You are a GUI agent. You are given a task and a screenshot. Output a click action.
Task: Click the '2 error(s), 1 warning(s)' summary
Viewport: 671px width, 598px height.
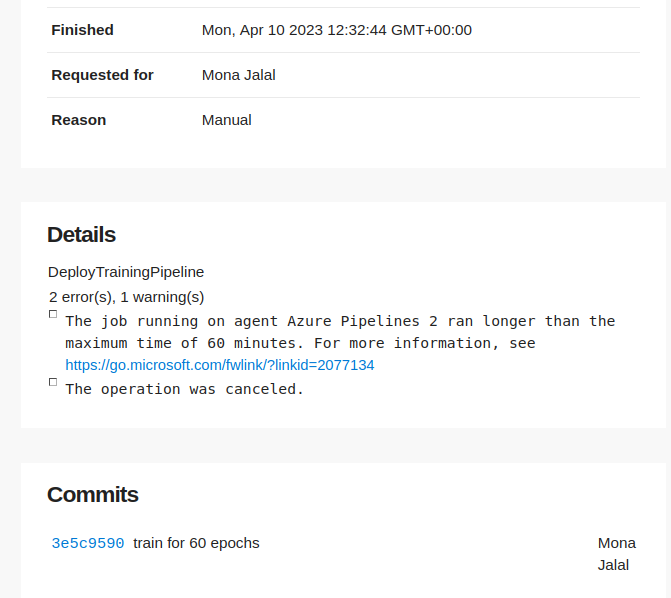[126, 297]
